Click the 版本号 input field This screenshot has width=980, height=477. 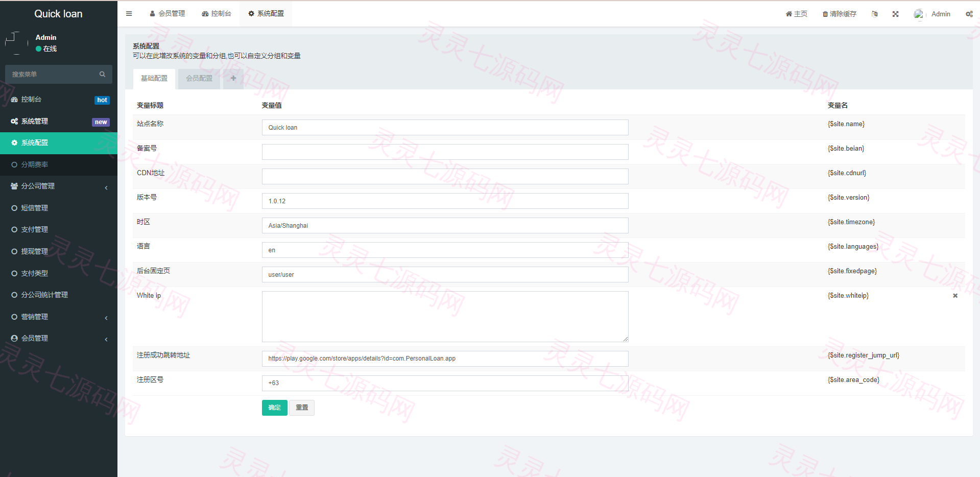pyautogui.click(x=445, y=201)
